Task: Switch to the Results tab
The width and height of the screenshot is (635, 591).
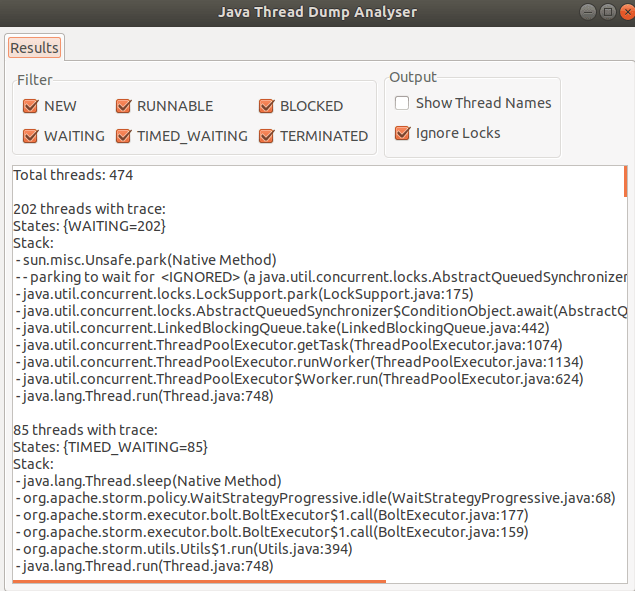Action: click(x=35, y=48)
